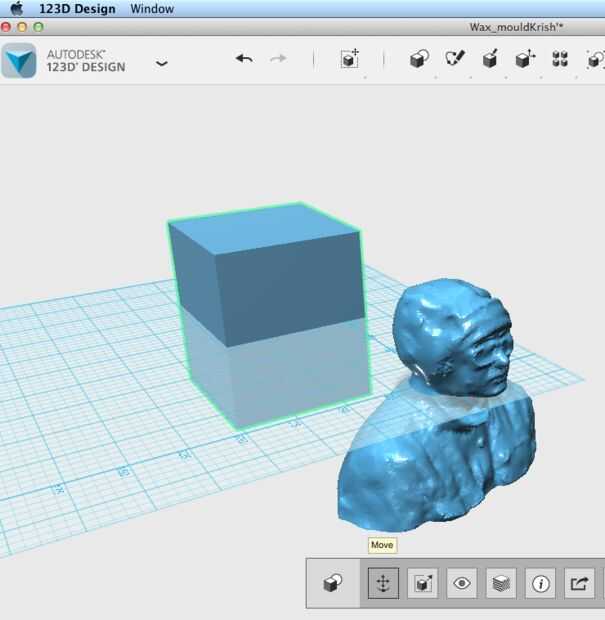
Task: Open the 123D Design menu
Action: [77, 9]
